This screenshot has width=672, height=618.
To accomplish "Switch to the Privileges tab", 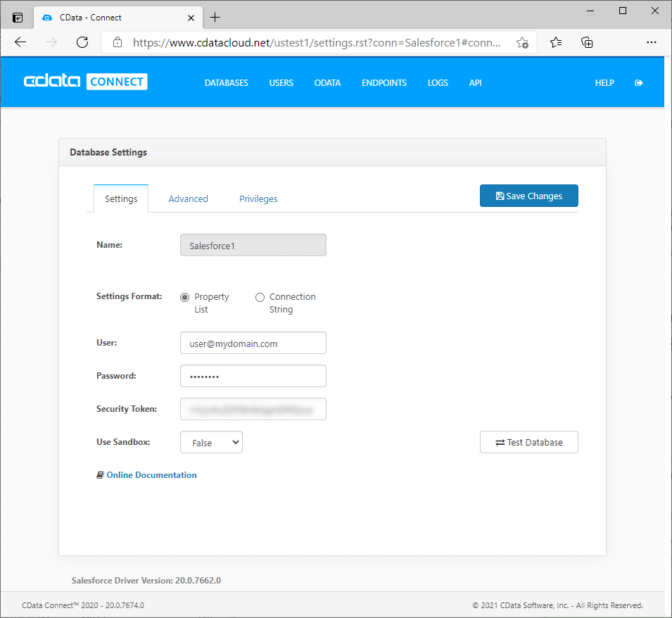I will [258, 198].
